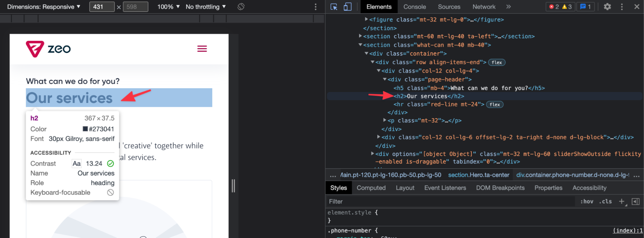Select div.container.phone-number breadcrumb

pyautogui.click(x=572, y=175)
